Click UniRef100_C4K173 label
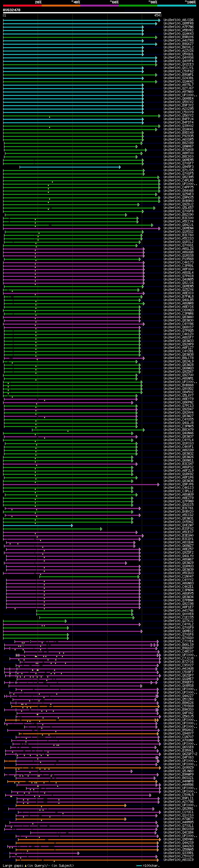The width and height of the screenshot is (199, 868). click(x=179, y=262)
